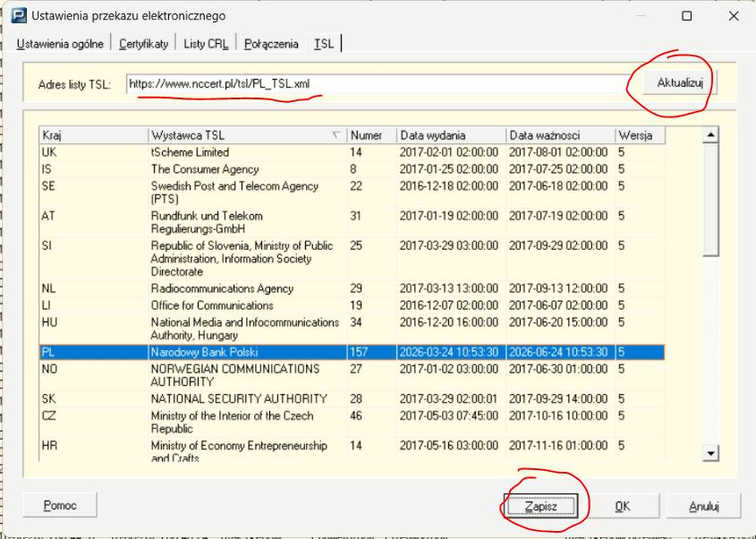Open the Certyfikaty tab
Viewport: 756px width, 539px height.
(x=142, y=44)
